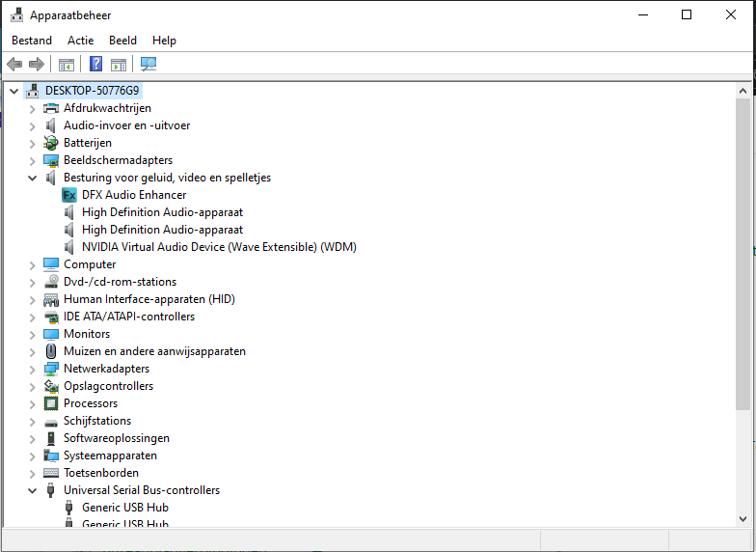756x552 pixels.
Task: Click the keyboard icon beside Toetsenborden
Action: click(x=50, y=473)
